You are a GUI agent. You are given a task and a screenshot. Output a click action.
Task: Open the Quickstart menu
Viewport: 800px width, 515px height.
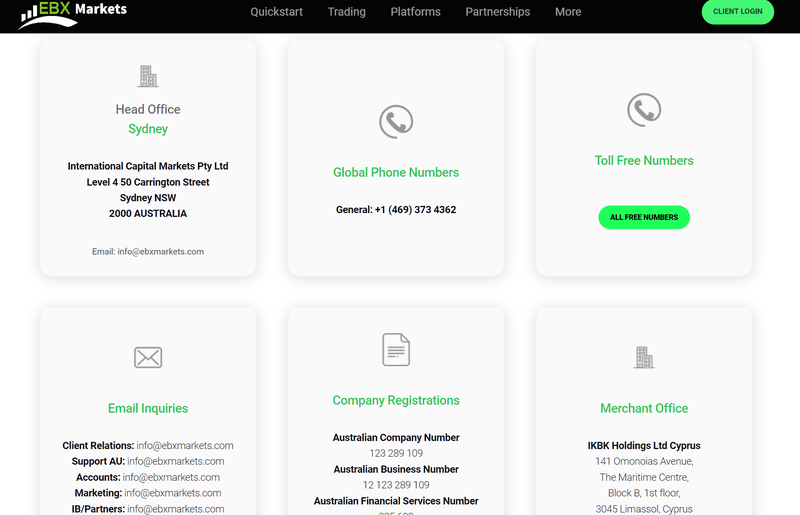[x=277, y=12]
